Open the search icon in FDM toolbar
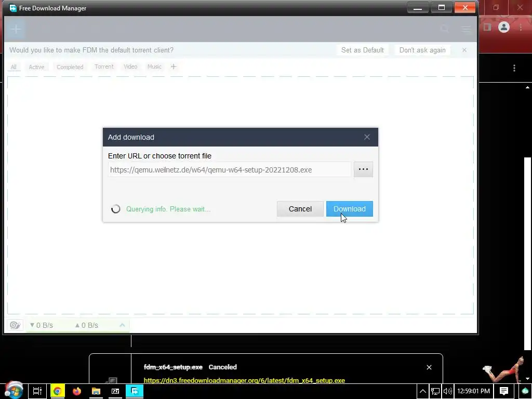Screen dimensions: 532x399 (x=445, y=29)
